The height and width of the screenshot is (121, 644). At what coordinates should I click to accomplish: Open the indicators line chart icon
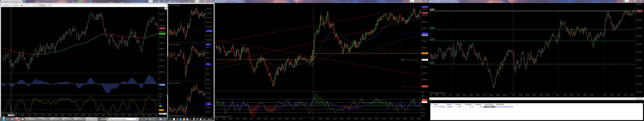(x=46, y=5)
